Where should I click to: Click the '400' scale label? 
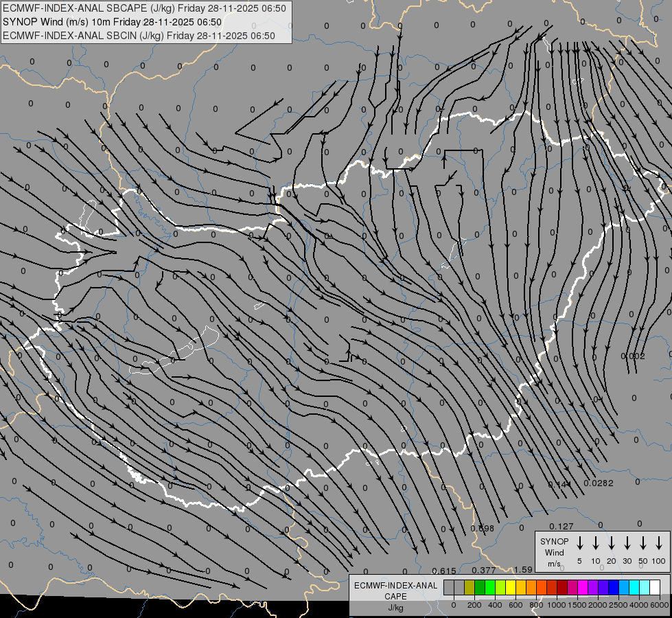click(495, 605)
